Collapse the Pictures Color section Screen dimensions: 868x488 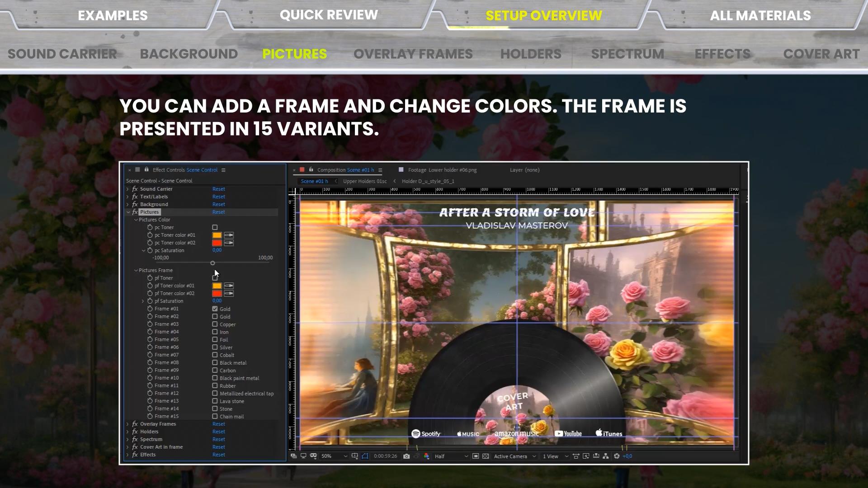pos(136,220)
